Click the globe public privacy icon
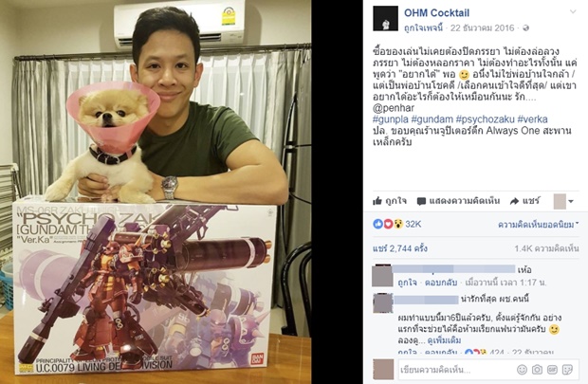The height and width of the screenshot is (384, 588). [526, 28]
